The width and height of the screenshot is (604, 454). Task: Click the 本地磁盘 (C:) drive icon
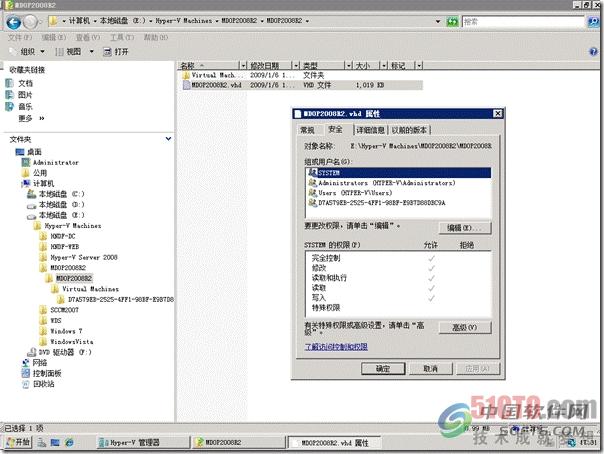(32, 194)
